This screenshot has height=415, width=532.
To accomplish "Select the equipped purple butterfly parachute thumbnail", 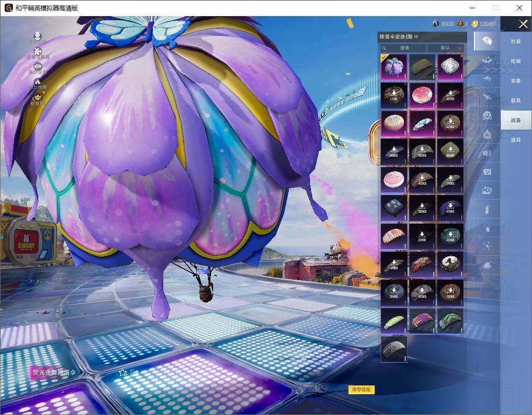I will pyautogui.click(x=394, y=67).
